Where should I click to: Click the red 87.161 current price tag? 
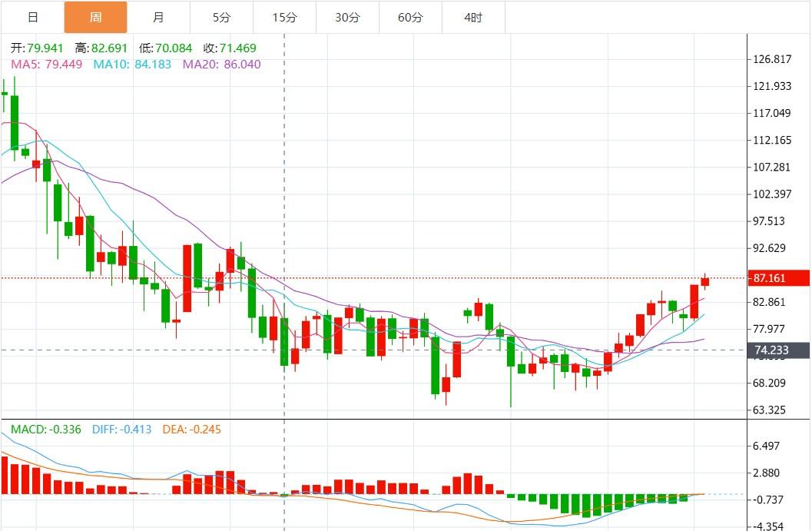[777, 278]
